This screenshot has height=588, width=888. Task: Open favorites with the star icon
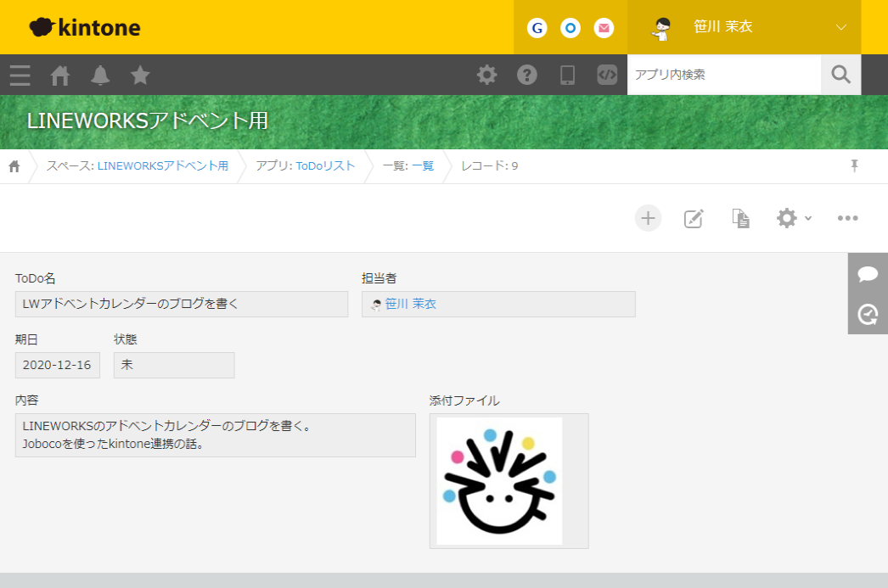(x=139, y=75)
